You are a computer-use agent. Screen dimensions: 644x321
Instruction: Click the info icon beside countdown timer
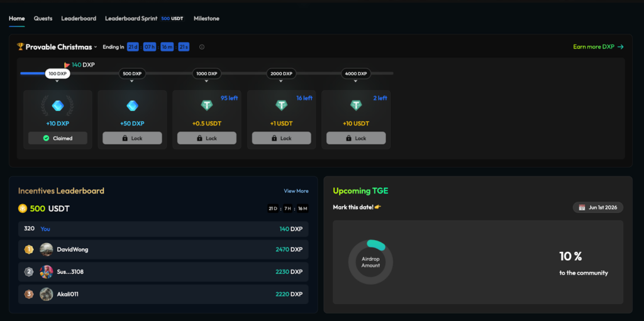(202, 47)
